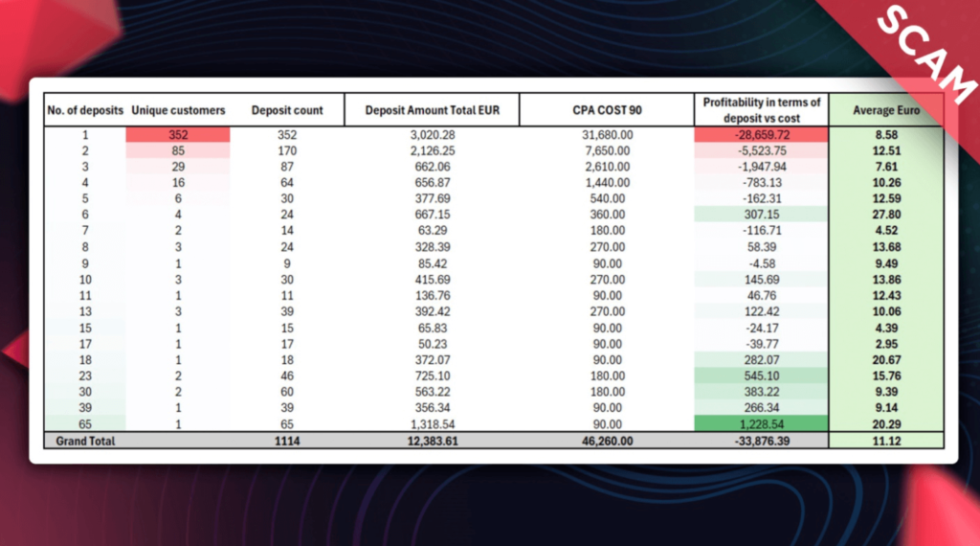
Task: Click the 'Unique customers' column header
Action: pyautogui.click(x=178, y=110)
